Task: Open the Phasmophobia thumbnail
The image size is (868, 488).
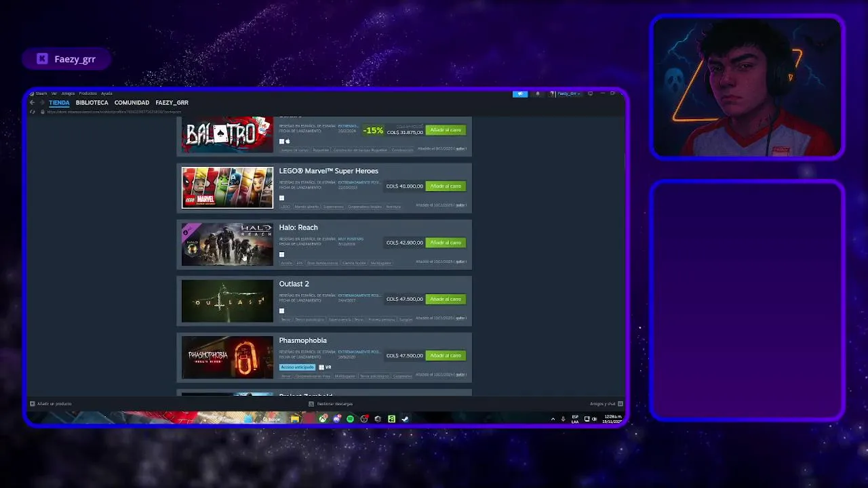Action: click(x=227, y=357)
